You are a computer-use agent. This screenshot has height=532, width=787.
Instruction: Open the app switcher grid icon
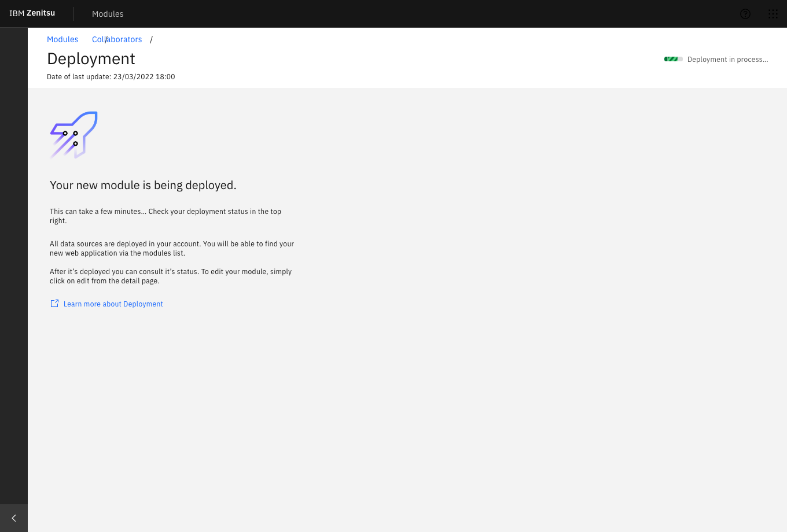773,14
